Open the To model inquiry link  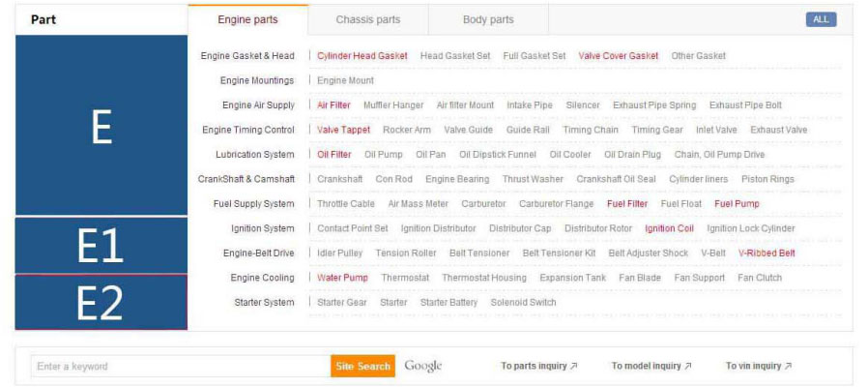(x=651, y=367)
